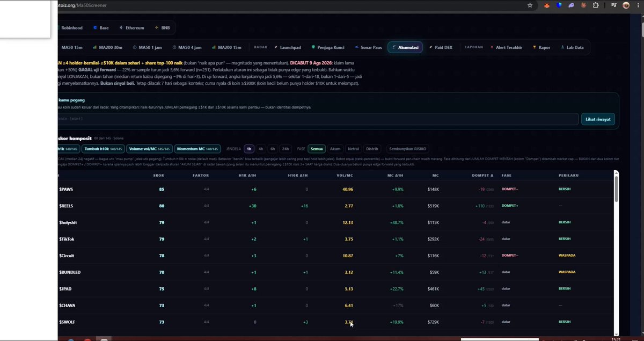Open the Alert Terakhir report
Screen dimensions: 644x341
click(506, 47)
